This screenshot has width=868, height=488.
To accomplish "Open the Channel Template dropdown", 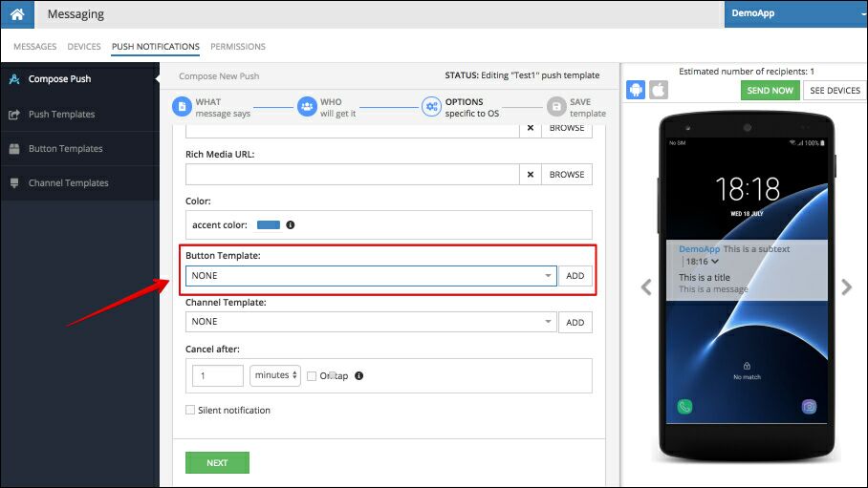I will click(x=371, y=322).
